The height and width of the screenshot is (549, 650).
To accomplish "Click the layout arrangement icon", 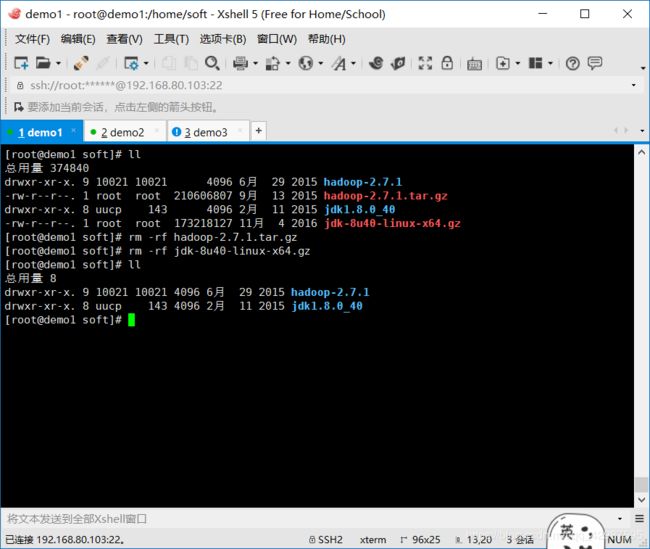I will pyautogui.click(x=535, y=63).
